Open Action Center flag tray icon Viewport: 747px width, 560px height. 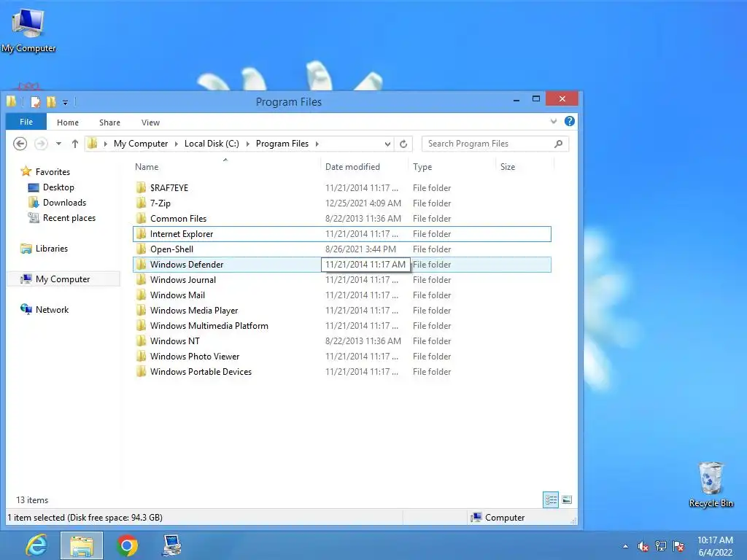click(x=678, y=546)
